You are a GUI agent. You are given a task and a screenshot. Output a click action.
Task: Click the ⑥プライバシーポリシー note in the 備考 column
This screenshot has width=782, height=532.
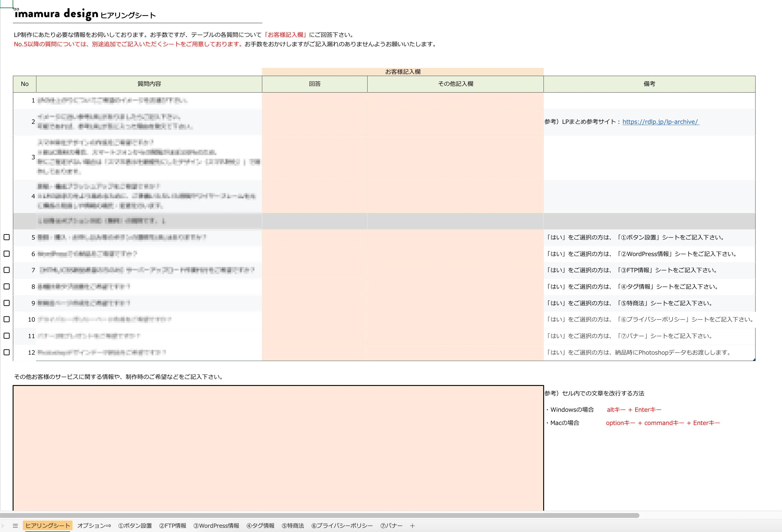(650, 319)
